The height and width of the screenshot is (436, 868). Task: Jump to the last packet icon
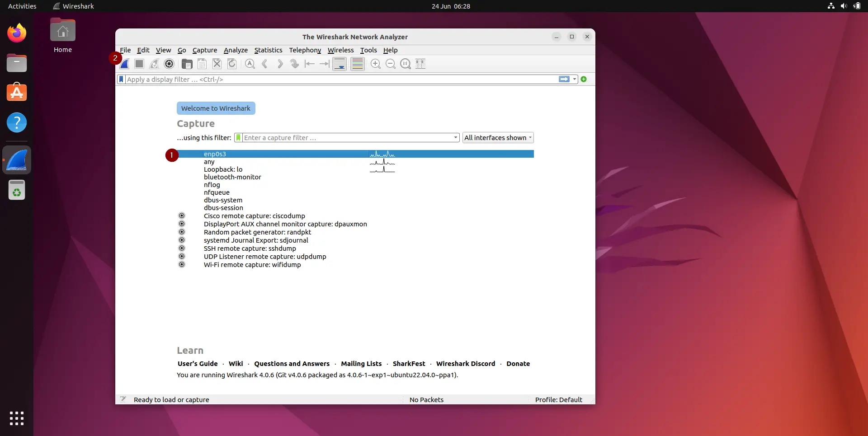pos(325,64)
